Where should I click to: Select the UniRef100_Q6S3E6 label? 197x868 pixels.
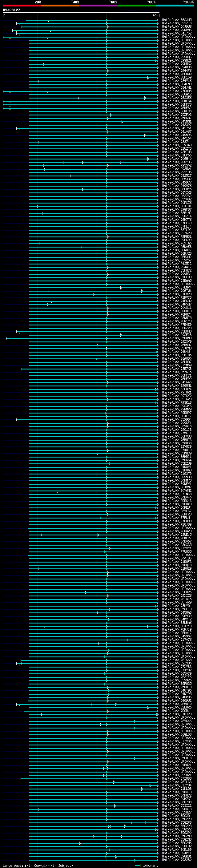point(177,98)
